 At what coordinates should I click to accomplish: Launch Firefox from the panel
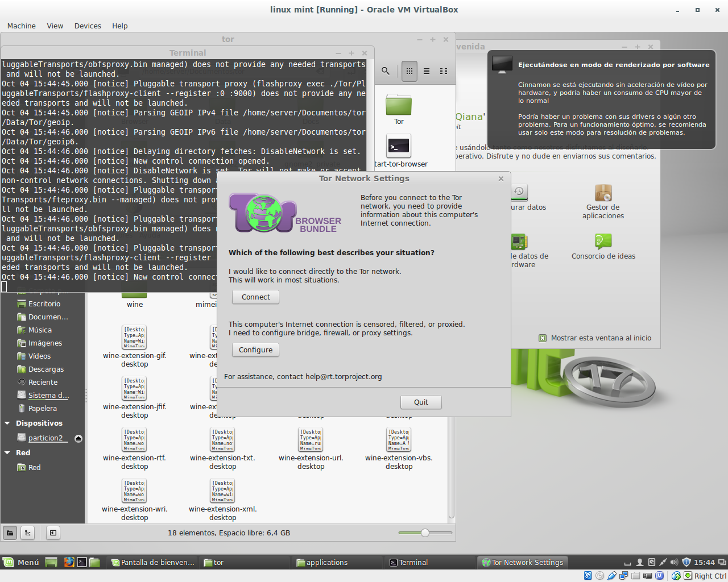pos(69,562)
